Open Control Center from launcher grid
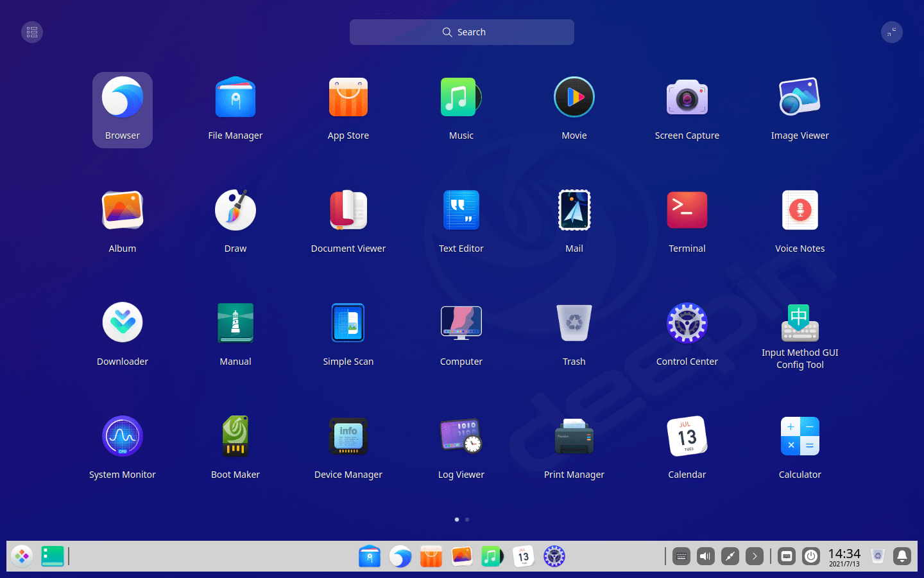 tap(687, 324)
